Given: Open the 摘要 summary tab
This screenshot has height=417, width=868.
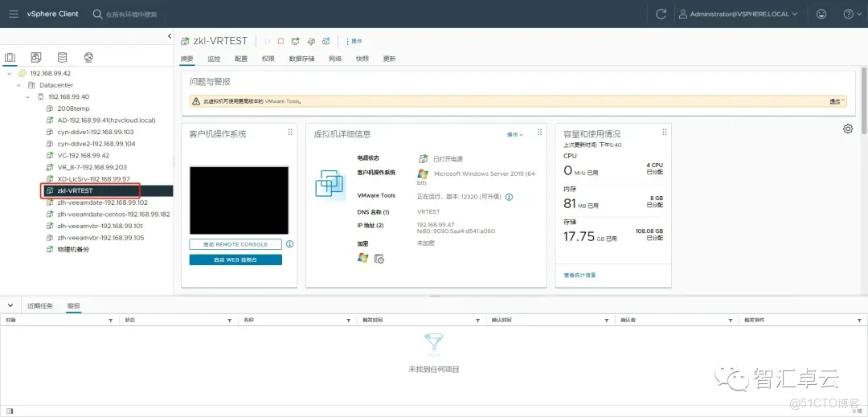Looking at the screenshot, I should (187, 59).
